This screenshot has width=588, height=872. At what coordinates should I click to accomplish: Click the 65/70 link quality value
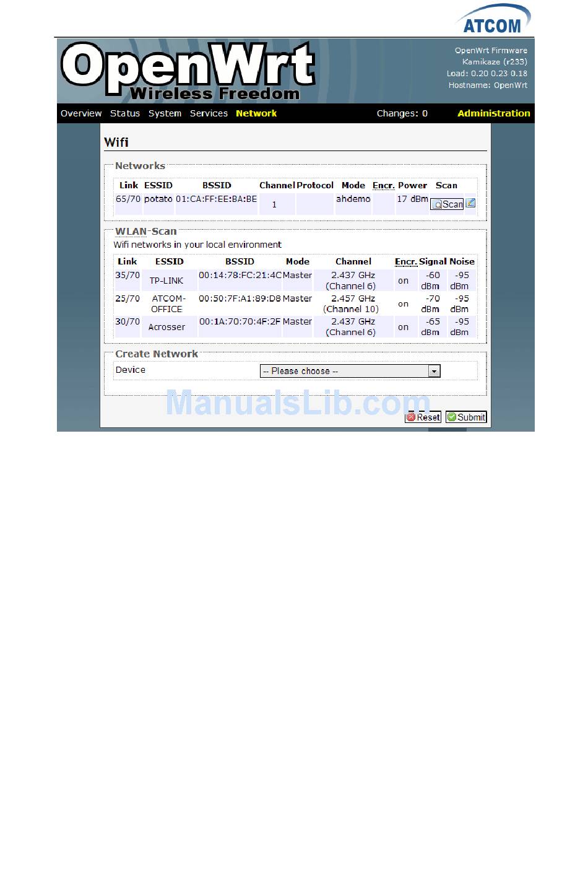[x=128, y=199]
